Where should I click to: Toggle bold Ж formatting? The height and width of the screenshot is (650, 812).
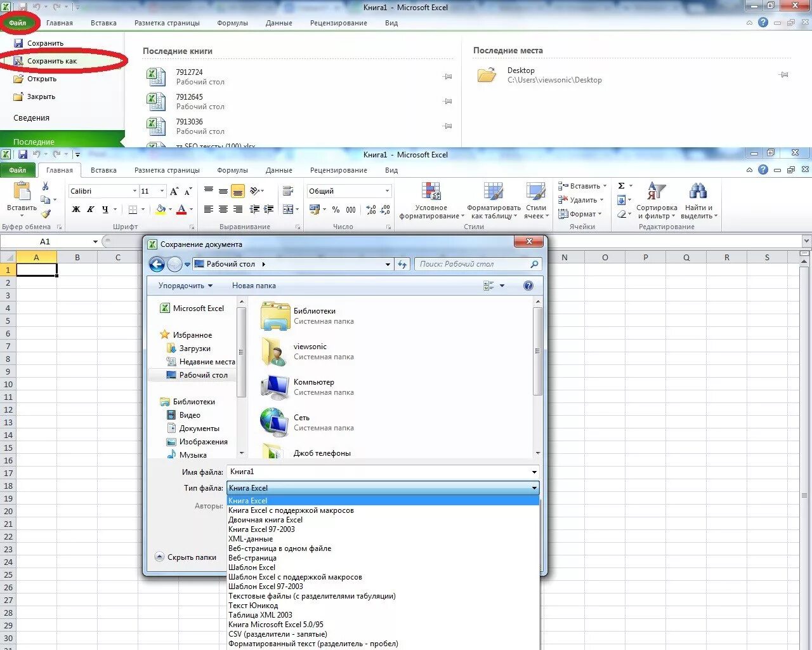pos(76,209)
